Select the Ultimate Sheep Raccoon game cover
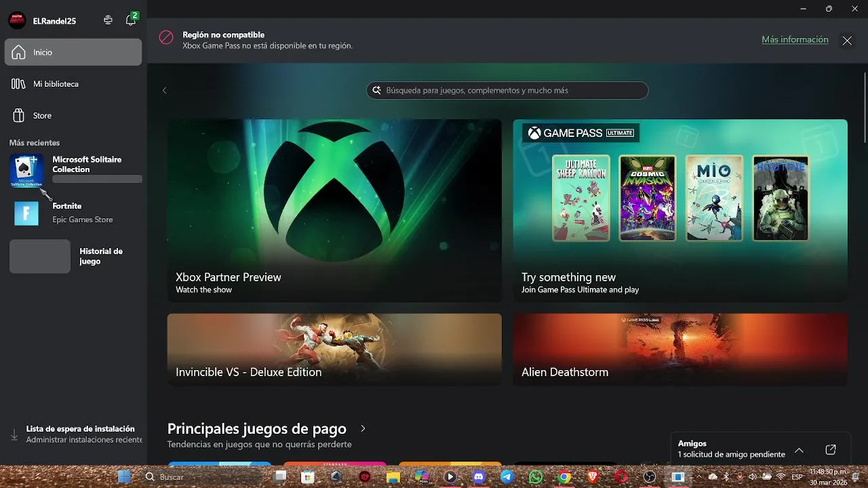Screen dimensions: 868x488 [581, 198]
